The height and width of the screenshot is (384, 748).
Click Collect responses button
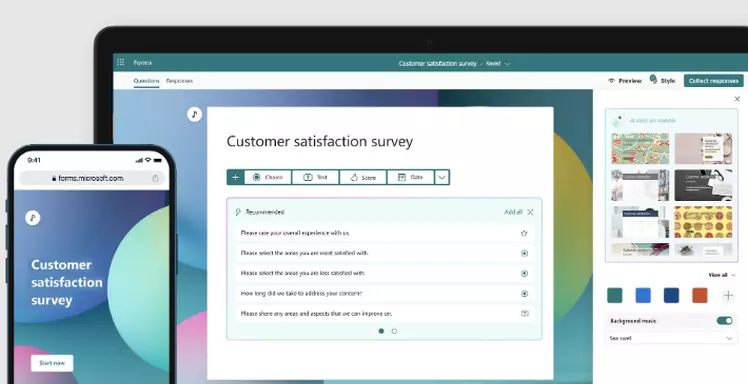[x=714, y=81]
